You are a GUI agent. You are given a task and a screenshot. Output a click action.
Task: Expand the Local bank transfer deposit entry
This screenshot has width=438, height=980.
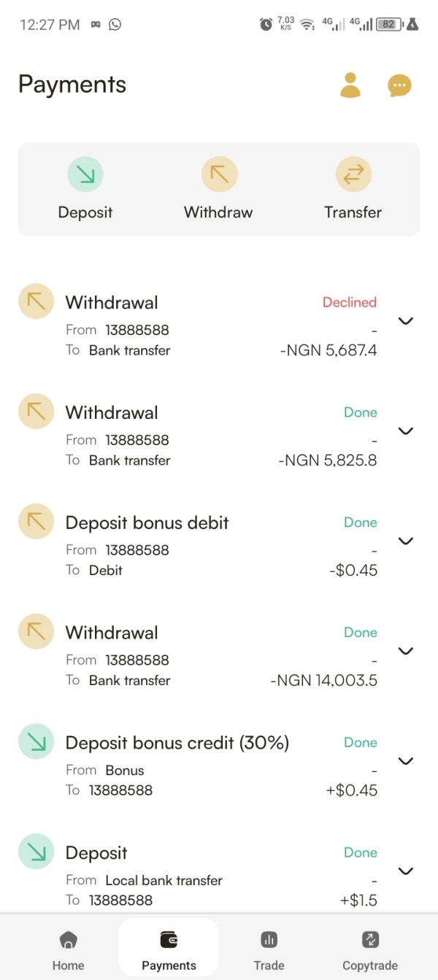[x=405, y=871]
